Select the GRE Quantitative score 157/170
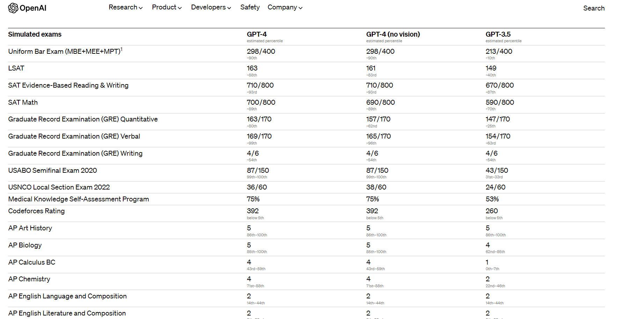This screenshot has width=644, height=319. coord(378,119)
